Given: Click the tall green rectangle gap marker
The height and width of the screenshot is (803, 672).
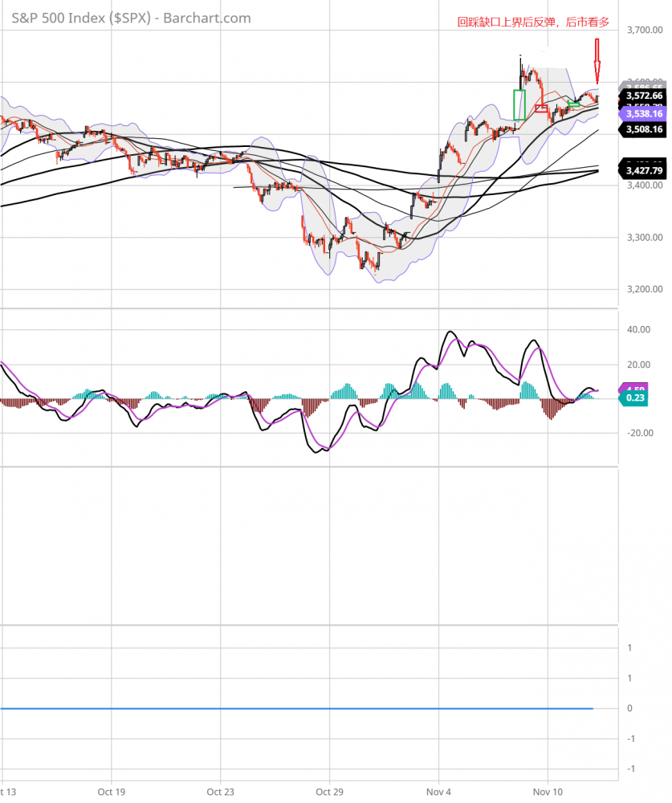Looking at the screenshot, I should pyautogui.click(x=519, y=105).
